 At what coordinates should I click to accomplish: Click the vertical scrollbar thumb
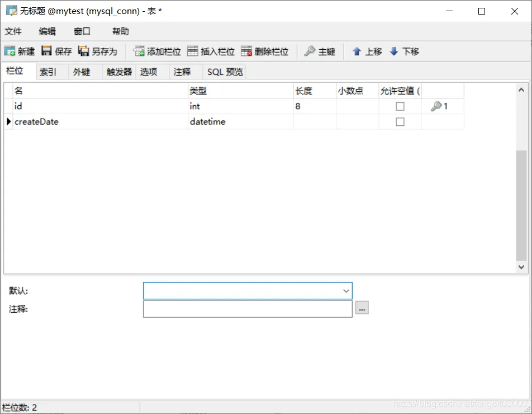click(521, 205)
